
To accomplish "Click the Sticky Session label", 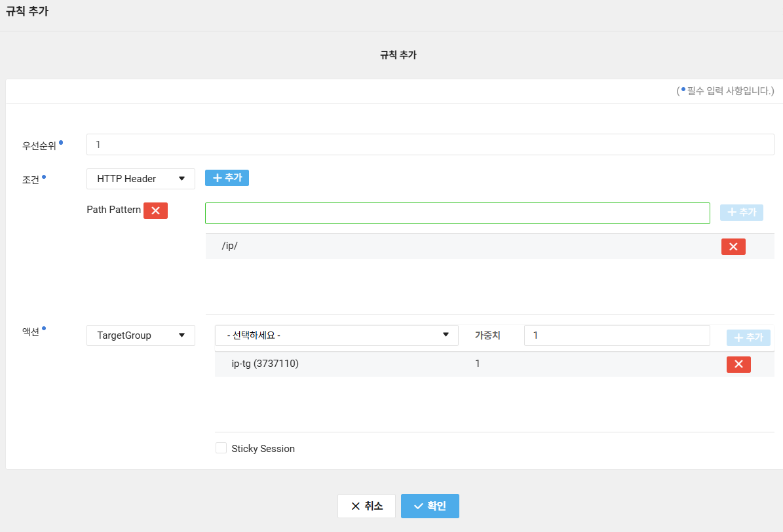I will coord(263,449).
